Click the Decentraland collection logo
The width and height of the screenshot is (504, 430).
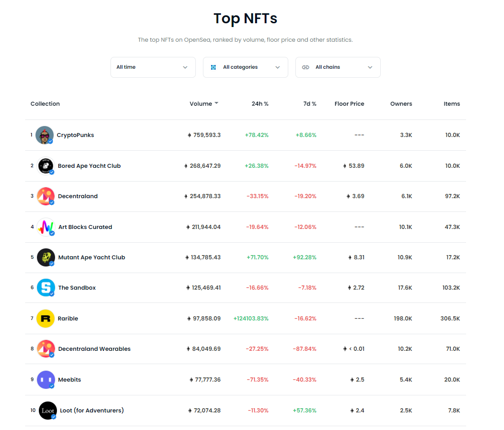coord(46,196)
